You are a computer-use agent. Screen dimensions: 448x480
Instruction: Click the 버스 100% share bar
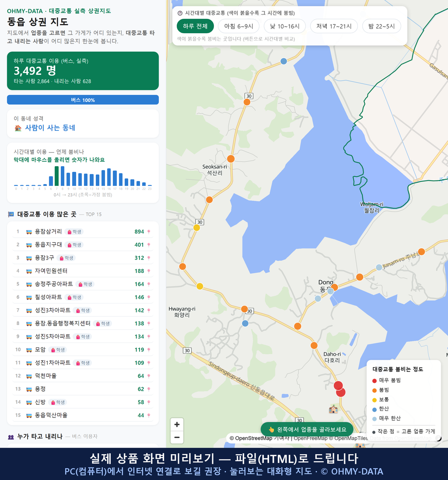(x=83, y=100)
